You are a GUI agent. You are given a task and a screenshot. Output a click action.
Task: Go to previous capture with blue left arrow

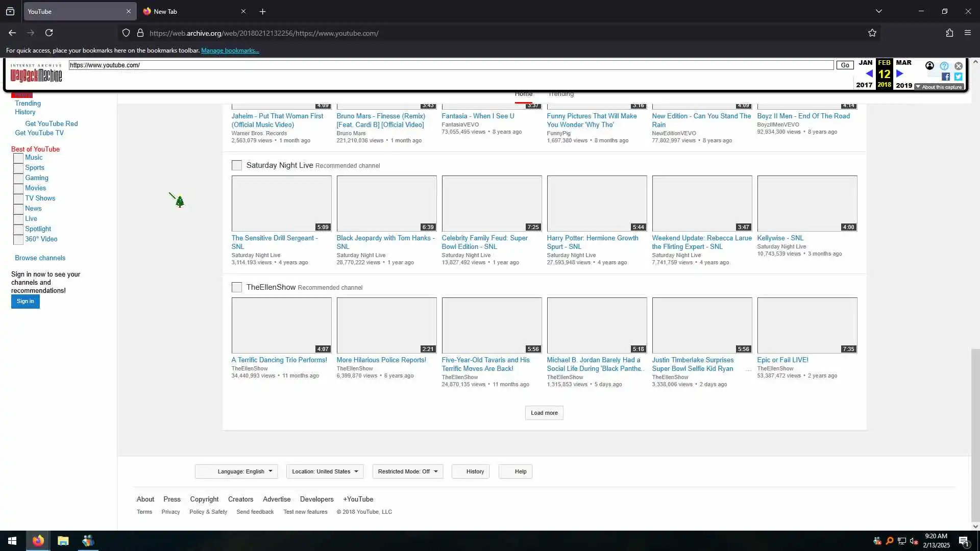click(x=869, y=74)
